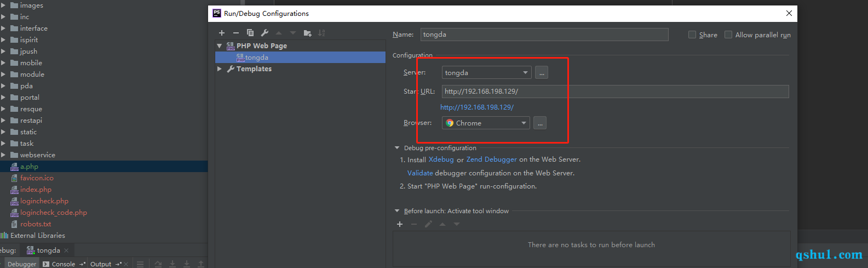Select Templates in configurations tree
Viewport: 868px width, 268px height.
(x=254, y=69)
